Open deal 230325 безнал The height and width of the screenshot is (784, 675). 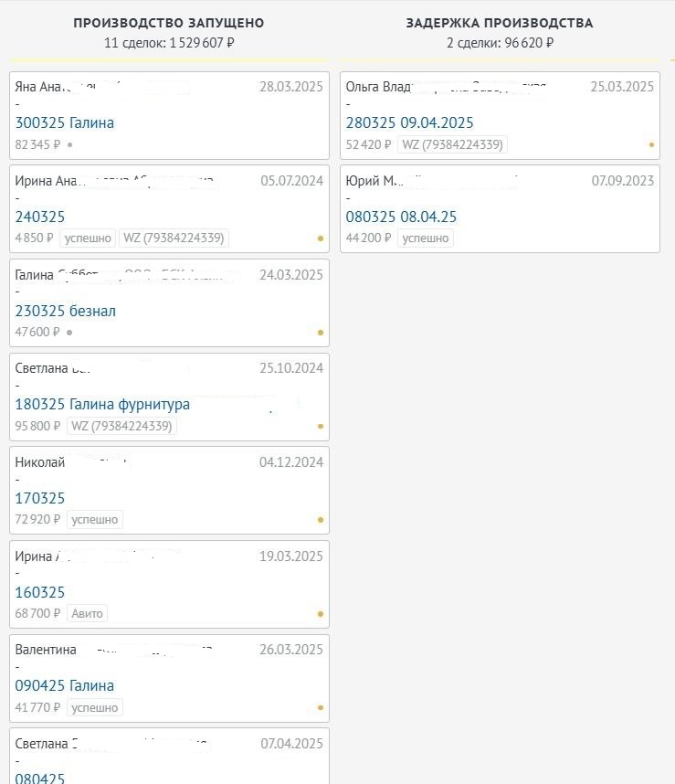(x=66, y=311)
